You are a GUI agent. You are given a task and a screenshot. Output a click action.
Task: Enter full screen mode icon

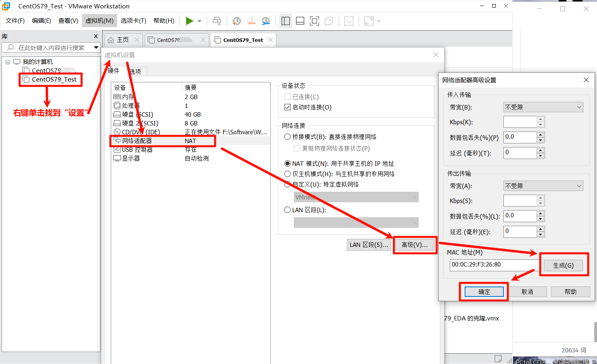pyautogui.click(x=314, y=21)
